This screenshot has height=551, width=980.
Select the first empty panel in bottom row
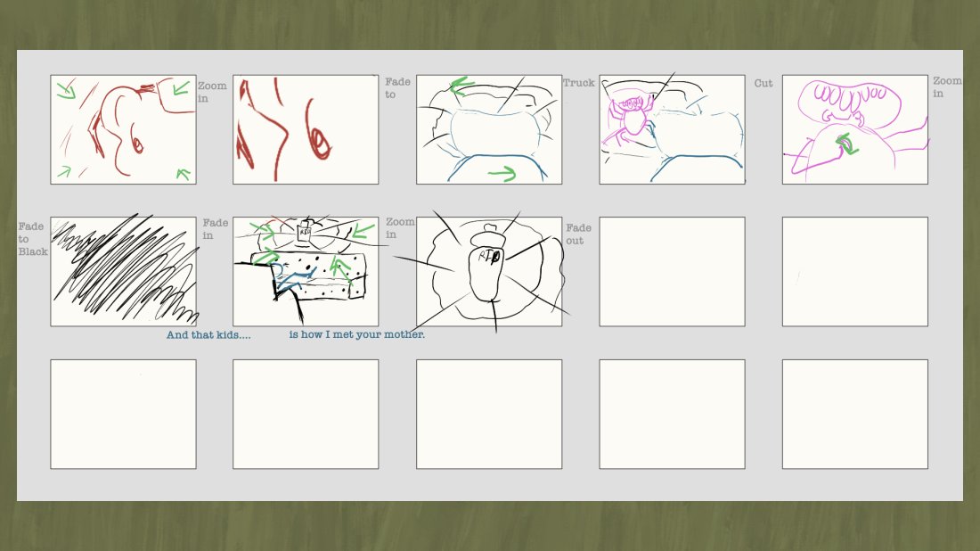click(x=123, y=414)
